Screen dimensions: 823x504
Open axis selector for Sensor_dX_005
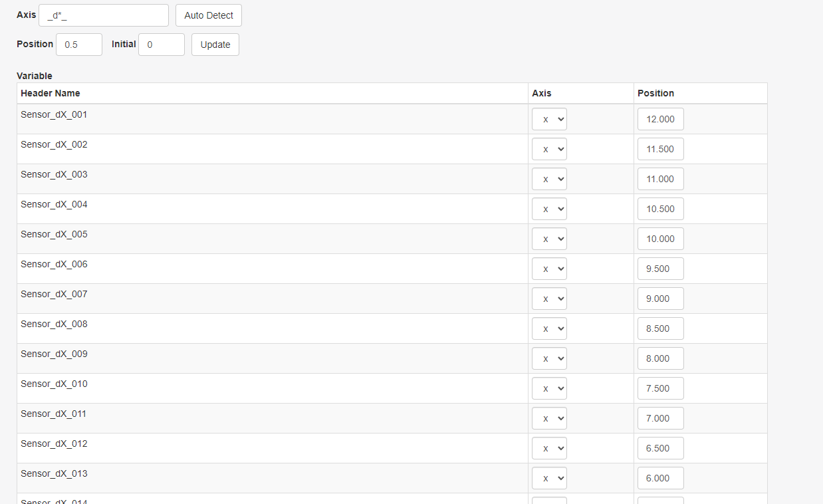click(x=549, y=239)
